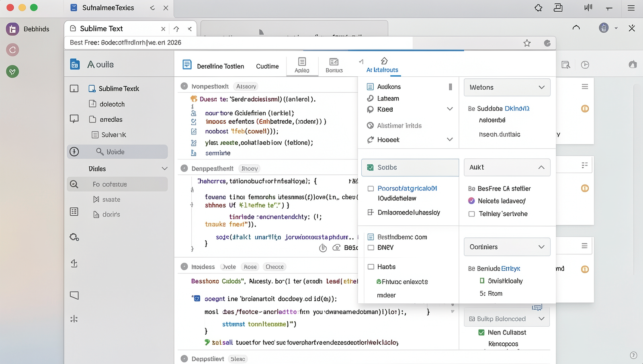This screenshot has width=643, height=364.
Task: Click the blue chat icon above Bulhp Baloɪɪced
Action: (x=537, y=307)
